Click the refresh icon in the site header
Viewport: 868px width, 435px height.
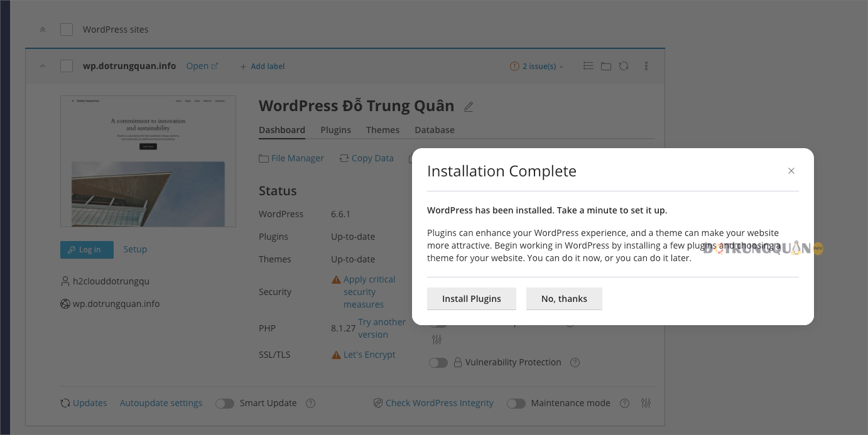pos(624,66)
